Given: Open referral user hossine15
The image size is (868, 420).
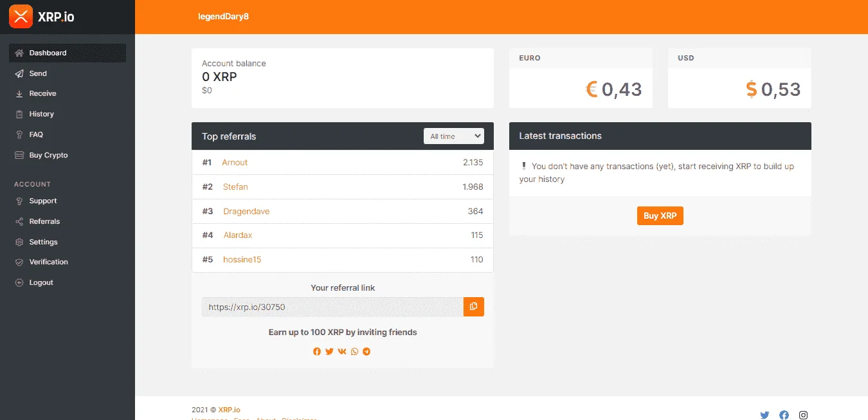Looking at the screenshot, I should [x=242, y=260].
